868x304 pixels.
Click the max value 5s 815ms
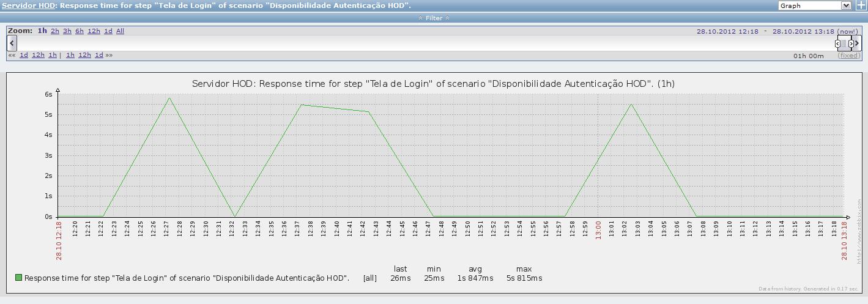[524, 278]
